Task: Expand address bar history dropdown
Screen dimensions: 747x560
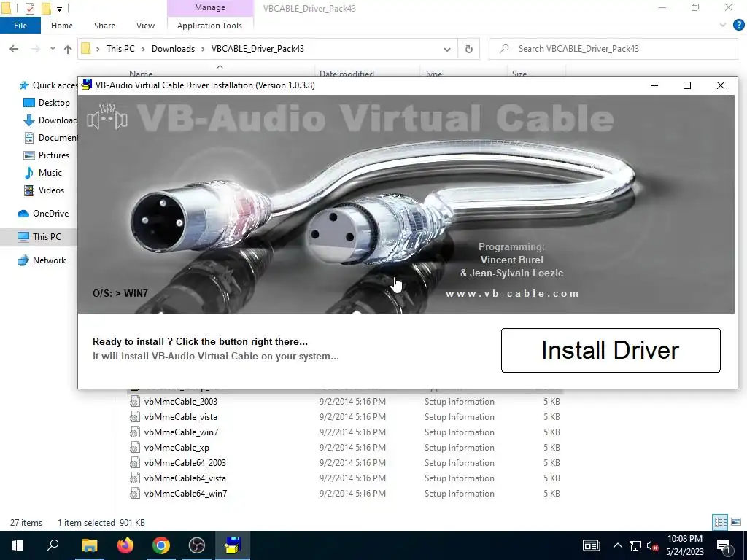Action: [447, 49]
